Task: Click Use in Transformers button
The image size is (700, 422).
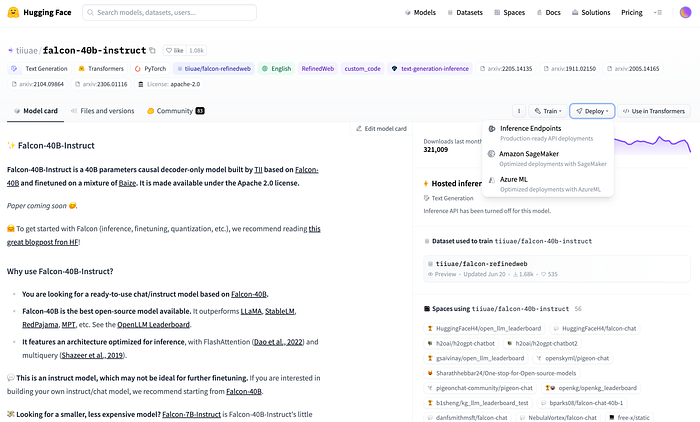Action: (x=654, y=111)
